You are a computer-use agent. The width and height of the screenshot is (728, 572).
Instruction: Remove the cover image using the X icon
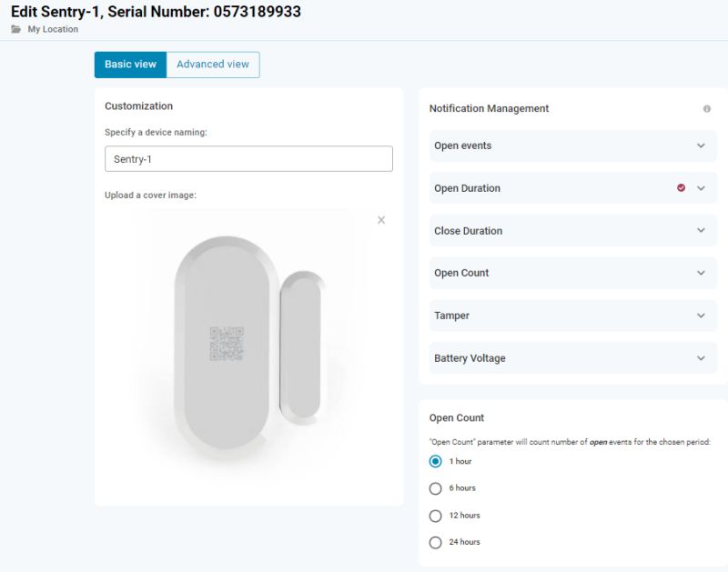pyautogui.click(x=380, y=219)
